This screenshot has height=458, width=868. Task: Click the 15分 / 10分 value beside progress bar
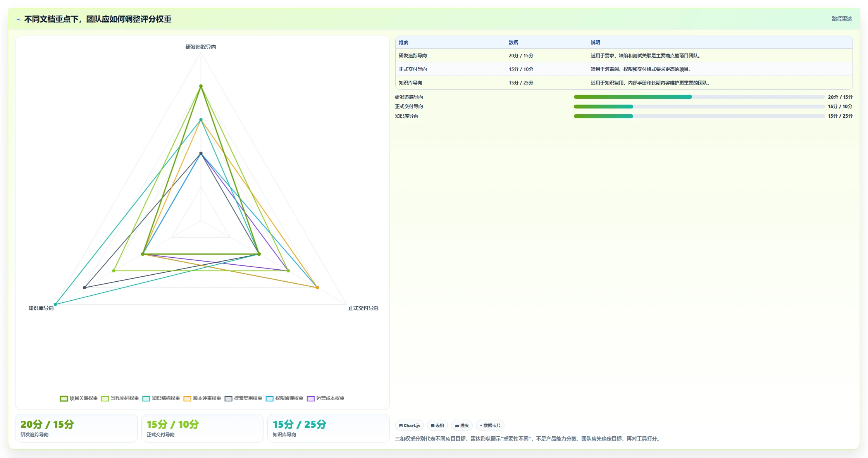(x=840, y=107)
